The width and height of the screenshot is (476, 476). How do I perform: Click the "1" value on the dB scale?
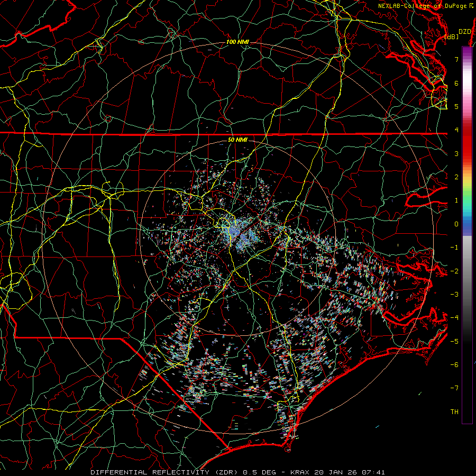[x=456, y=200]
